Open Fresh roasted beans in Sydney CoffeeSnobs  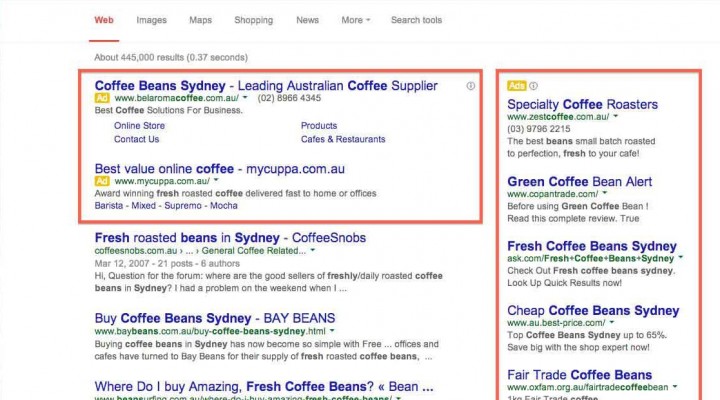coord(230,238)
